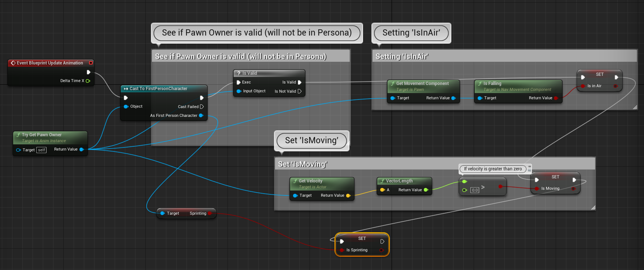644x270 pixels.
Task: Click the Event Blueprint Update Animation node title
Action: click(50, 63)
